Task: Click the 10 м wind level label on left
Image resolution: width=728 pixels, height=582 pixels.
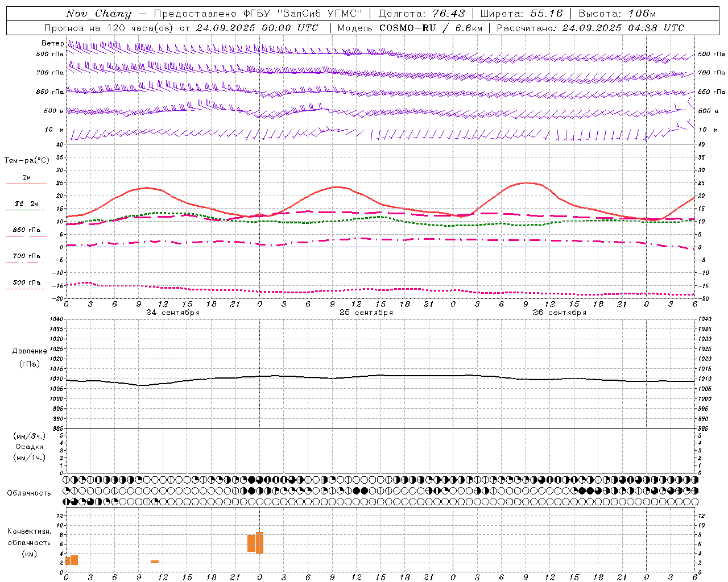Action: tap(55, 130)
